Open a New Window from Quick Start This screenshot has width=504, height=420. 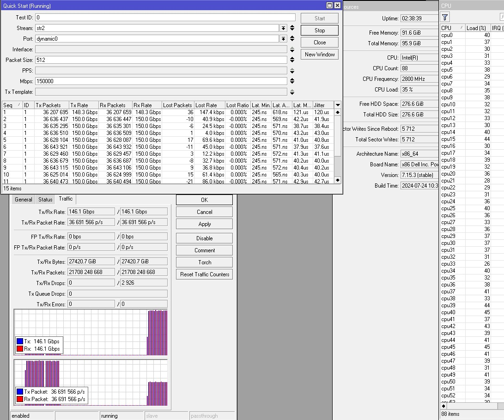point(320,55)
